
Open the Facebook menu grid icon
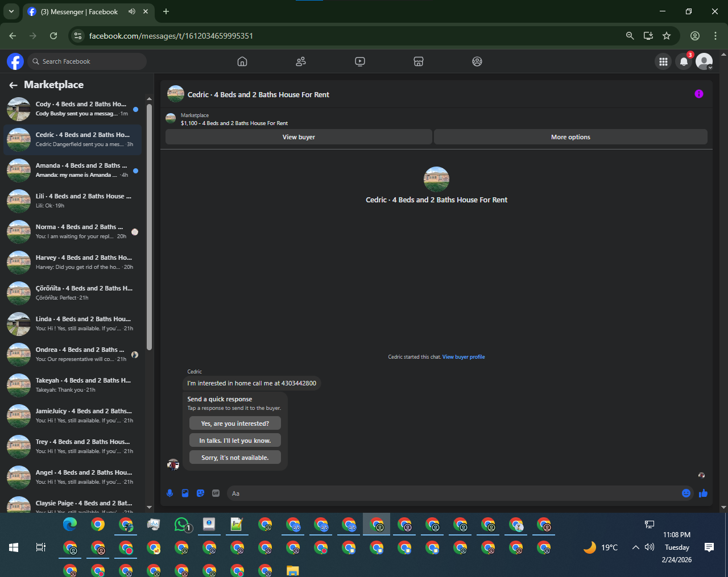(x=663, y=61)
